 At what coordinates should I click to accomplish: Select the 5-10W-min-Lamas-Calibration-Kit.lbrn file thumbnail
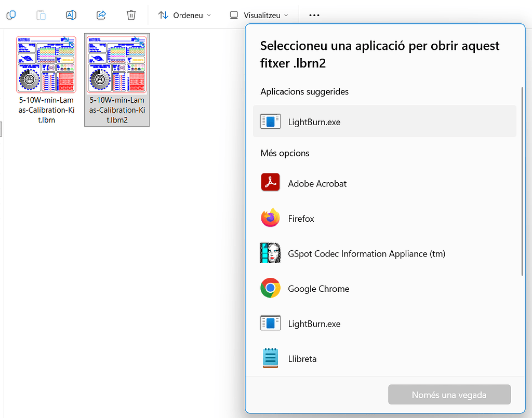point(46,64)
